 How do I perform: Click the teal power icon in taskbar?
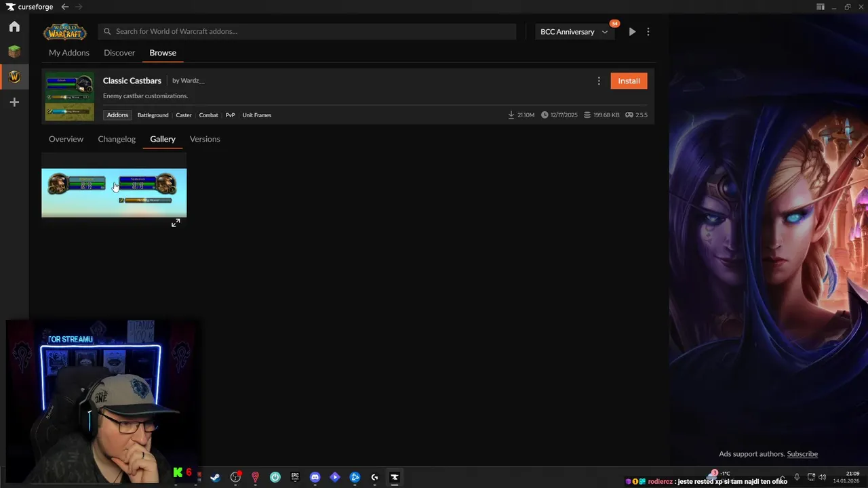tap(275, 477)
